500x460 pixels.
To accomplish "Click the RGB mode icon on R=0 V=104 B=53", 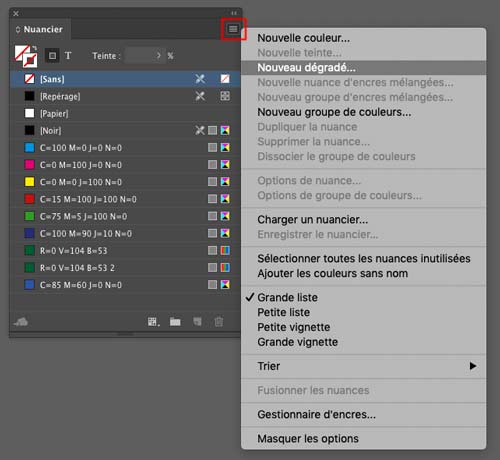I will 225,250.
